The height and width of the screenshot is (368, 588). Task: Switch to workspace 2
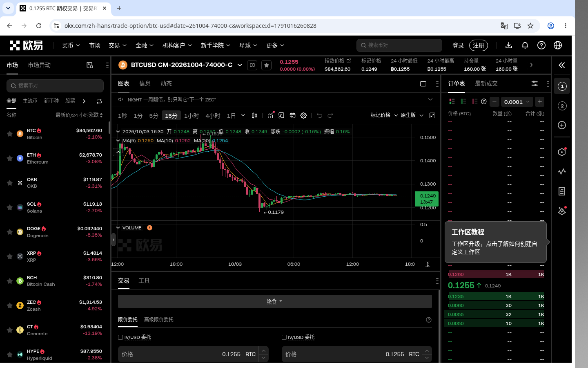coord(562,106)
